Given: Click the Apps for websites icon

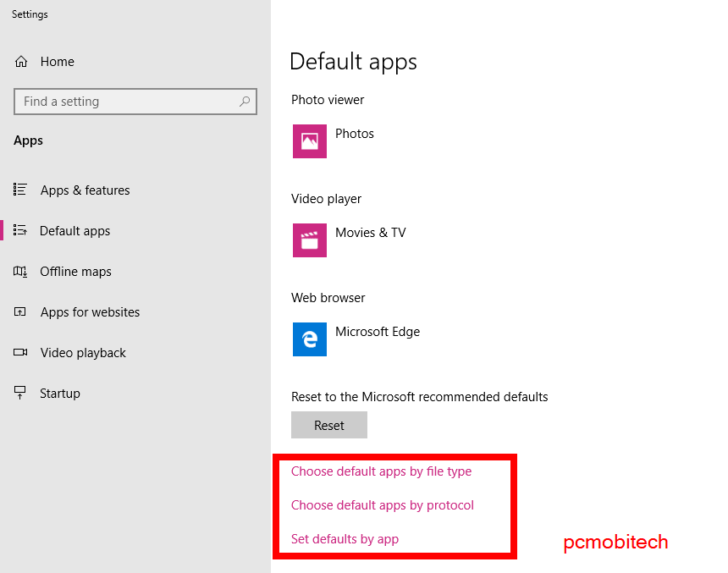Looking at the screenshot, I should [x=20, y=311].
